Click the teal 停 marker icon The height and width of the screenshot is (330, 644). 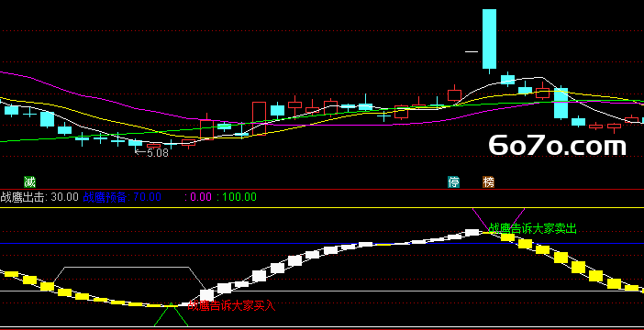tap(453, 181)
